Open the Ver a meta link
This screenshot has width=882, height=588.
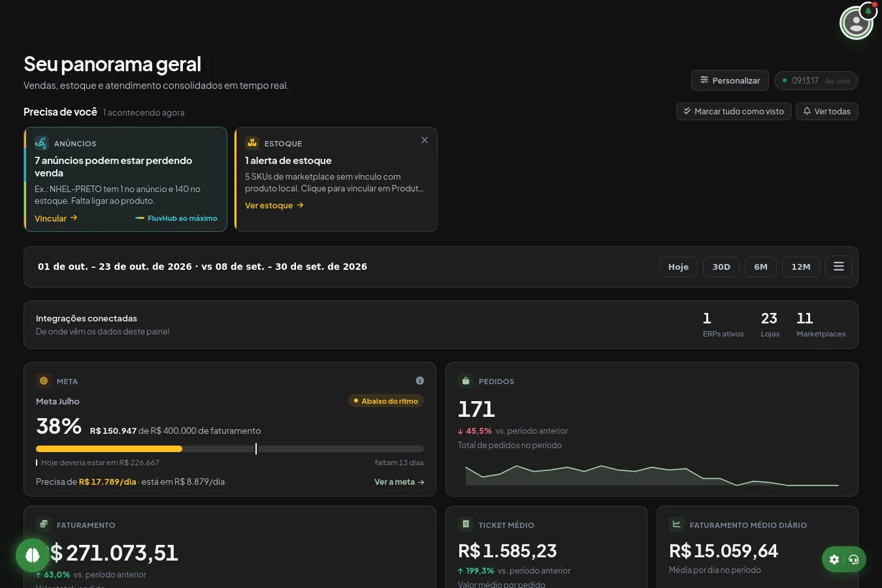399,482
